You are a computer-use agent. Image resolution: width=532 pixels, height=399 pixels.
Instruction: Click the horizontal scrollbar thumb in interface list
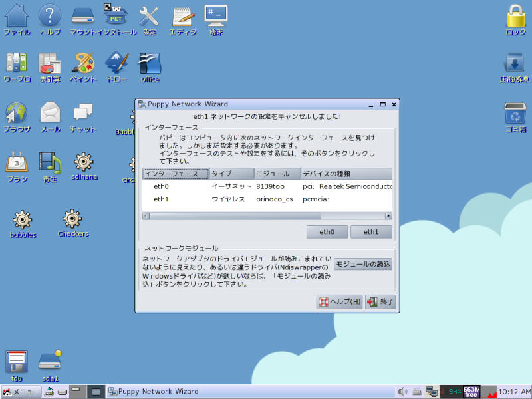point(235,216)
